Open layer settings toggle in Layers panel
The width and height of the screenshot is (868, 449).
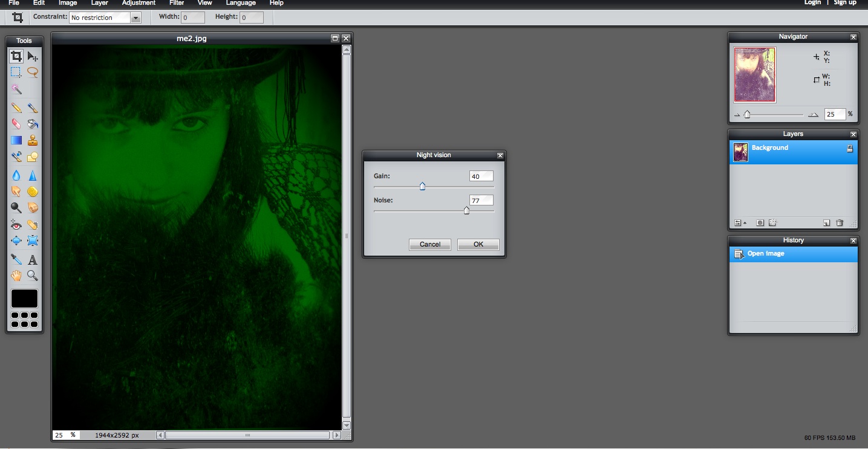coord(739,223)
